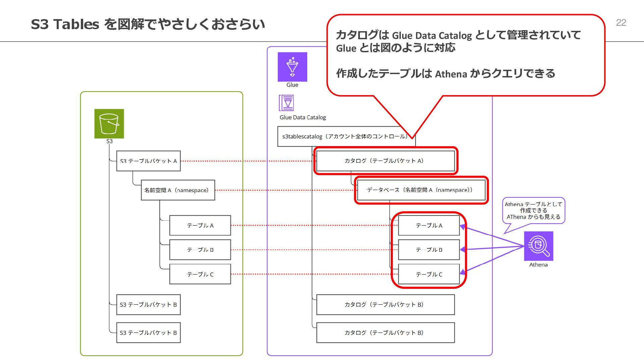Click the purple Athena テーブル note bubble

(x=533, y=210)
